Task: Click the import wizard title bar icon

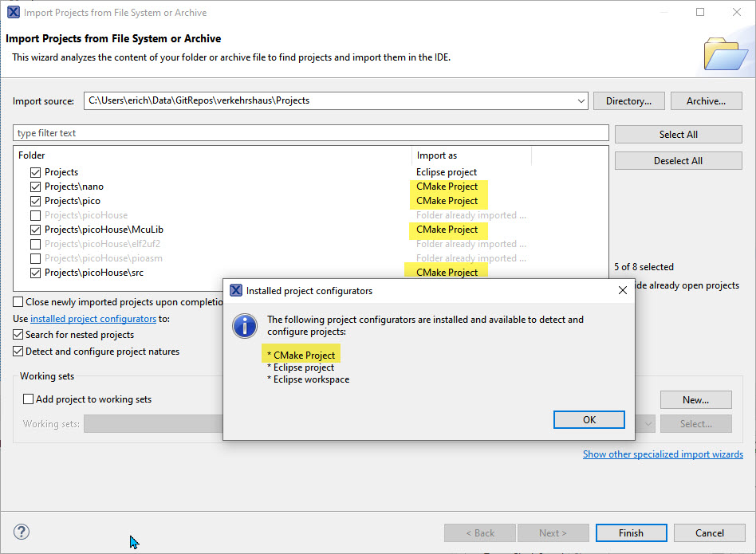Action: pyautogui.click(x=13, y=13)
